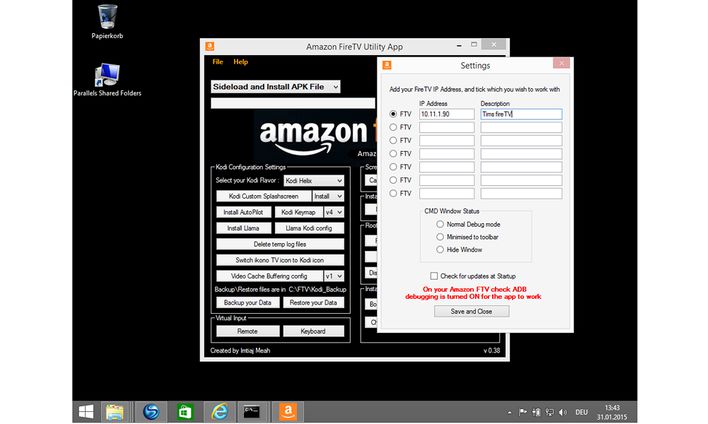Minimize the Amazon FireTV Utility App window
This screenshot has height=424, width=708.
(459, 45)
